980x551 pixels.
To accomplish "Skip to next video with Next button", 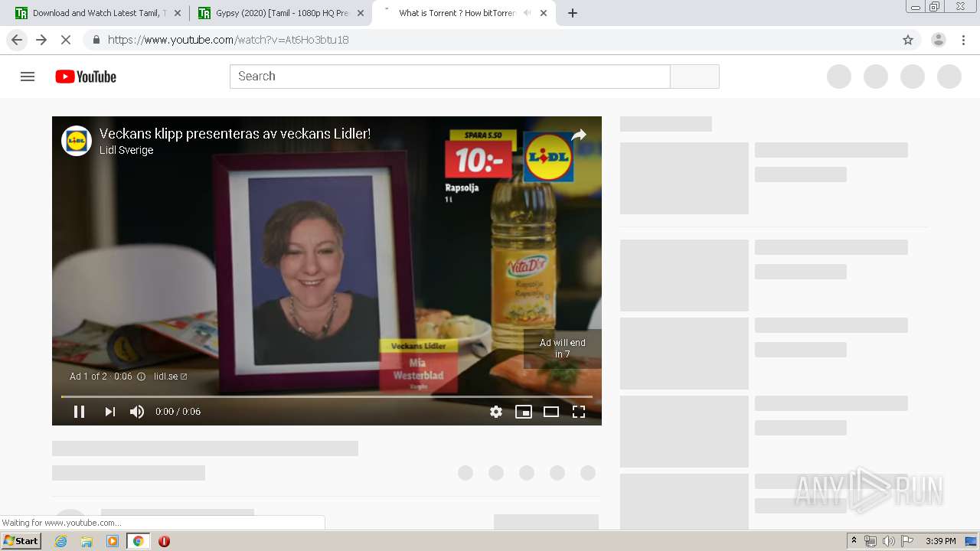I will coord(110,412).
